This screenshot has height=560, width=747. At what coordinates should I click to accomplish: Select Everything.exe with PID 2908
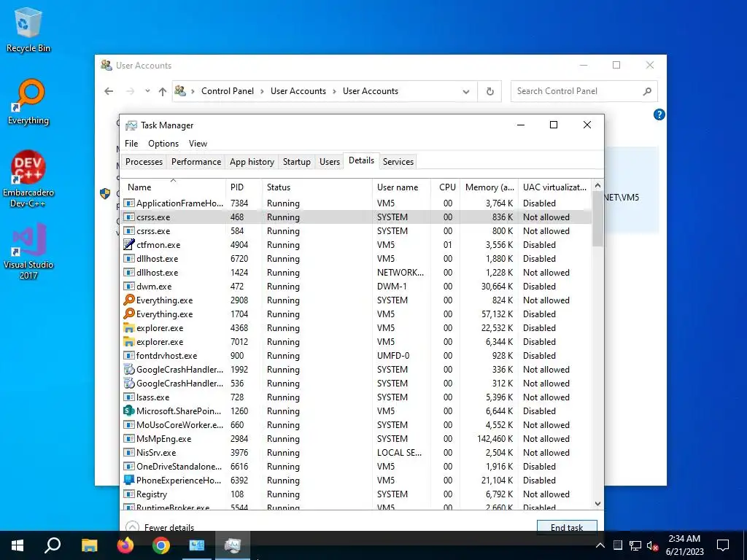pos(356,300)
